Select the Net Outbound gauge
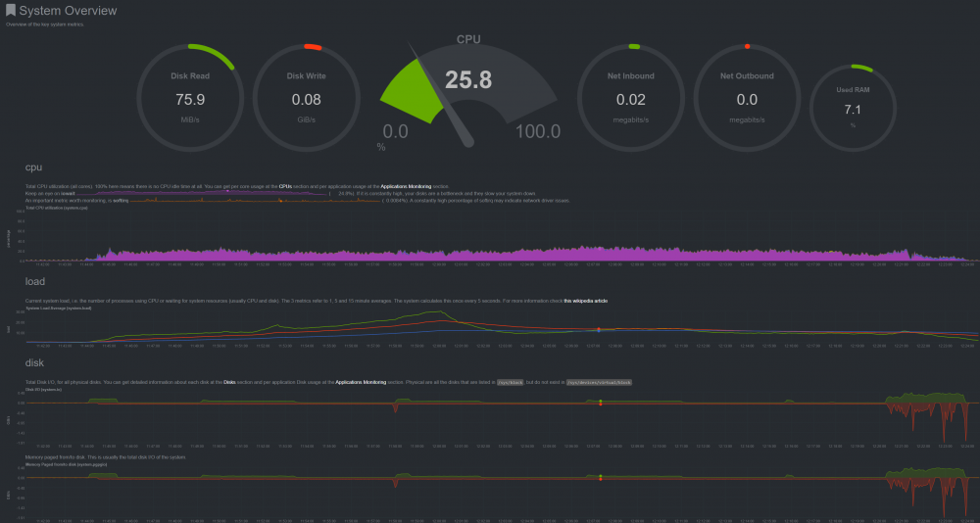 (x=747, y=98)
